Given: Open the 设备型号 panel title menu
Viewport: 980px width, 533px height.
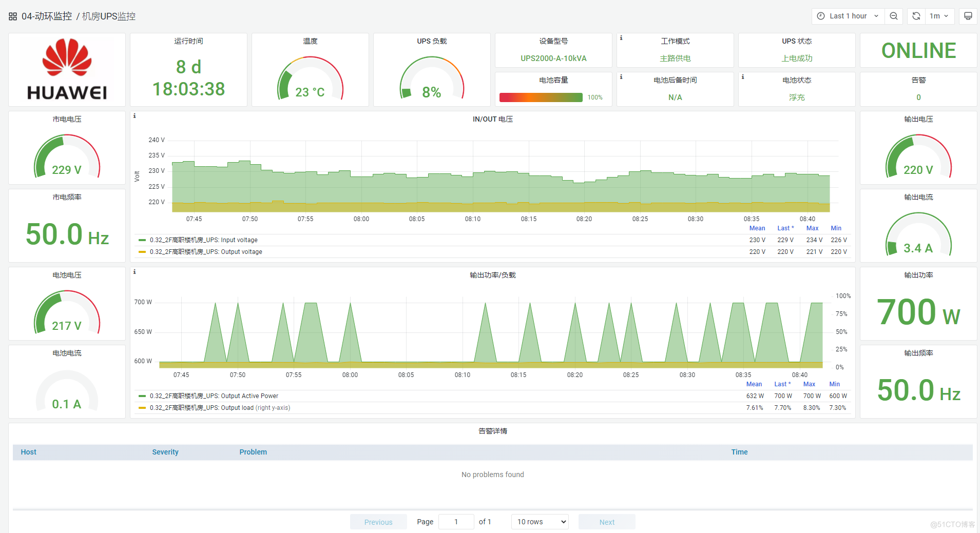Looking at the screenshot, I should coord(553,41).
